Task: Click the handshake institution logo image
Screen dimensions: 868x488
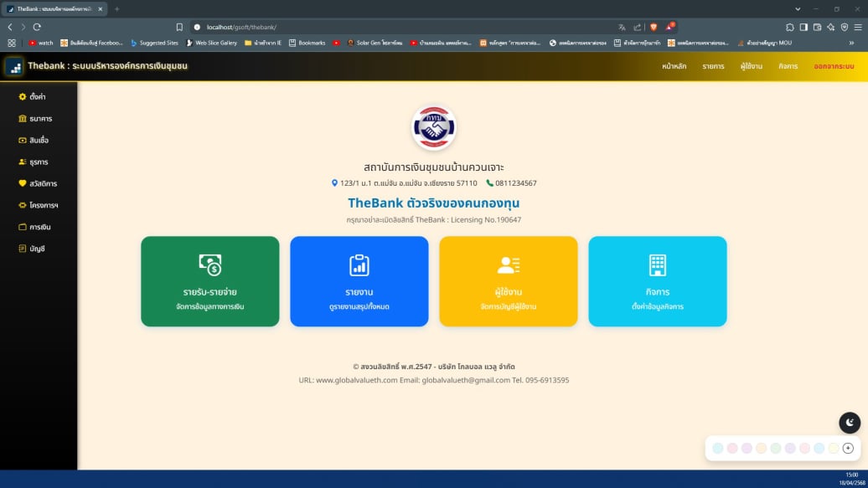Action: click(x=434, y=128)
